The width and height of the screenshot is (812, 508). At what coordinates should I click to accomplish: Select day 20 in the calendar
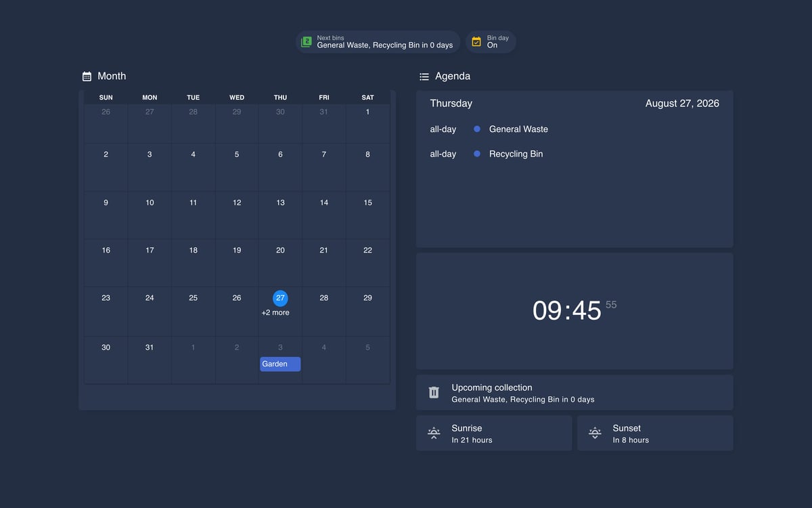280,250
